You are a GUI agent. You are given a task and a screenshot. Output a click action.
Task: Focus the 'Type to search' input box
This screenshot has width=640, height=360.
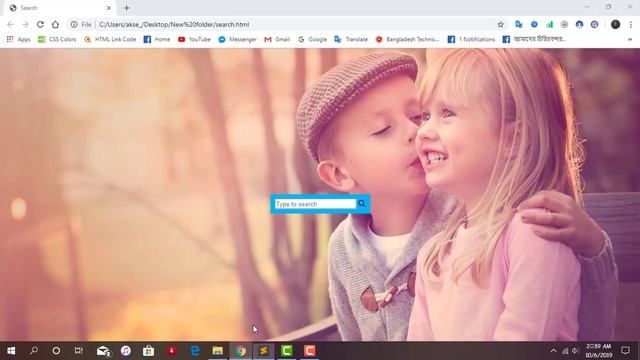point(315,204)
